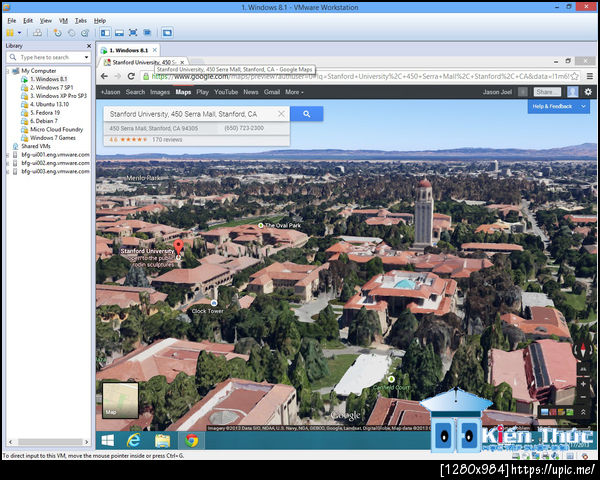
Task: Collapse the My Computer tree node
Action: click(8, 71)
